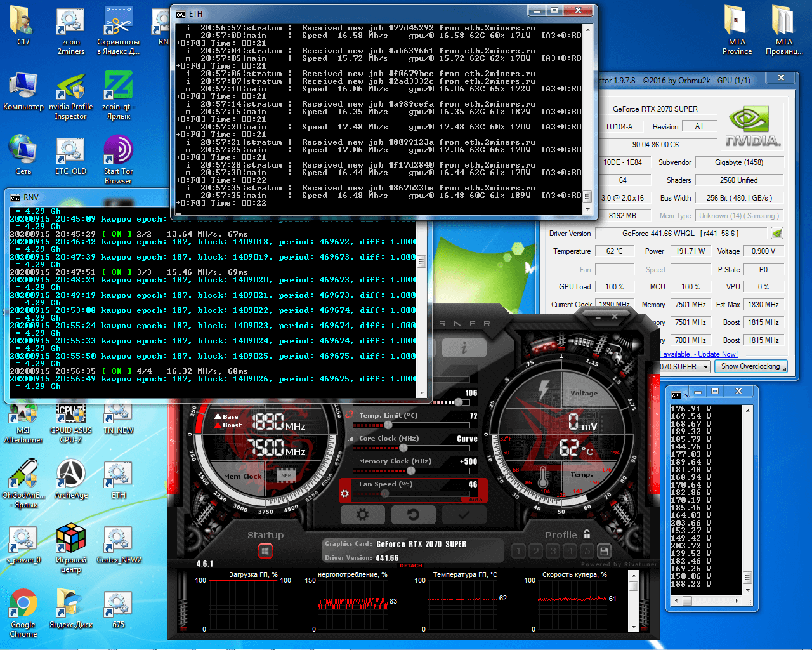Click the reset arrow button in Afterburner
Image resolution: width=812 pixels, height=650 pixels.
[413, 515]
